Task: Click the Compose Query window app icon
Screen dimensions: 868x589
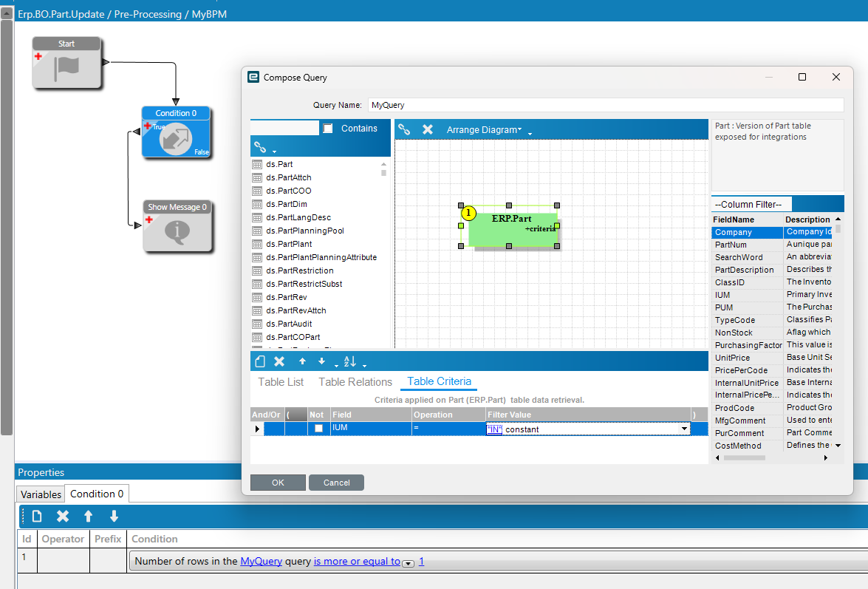Action: pos(253,77)
